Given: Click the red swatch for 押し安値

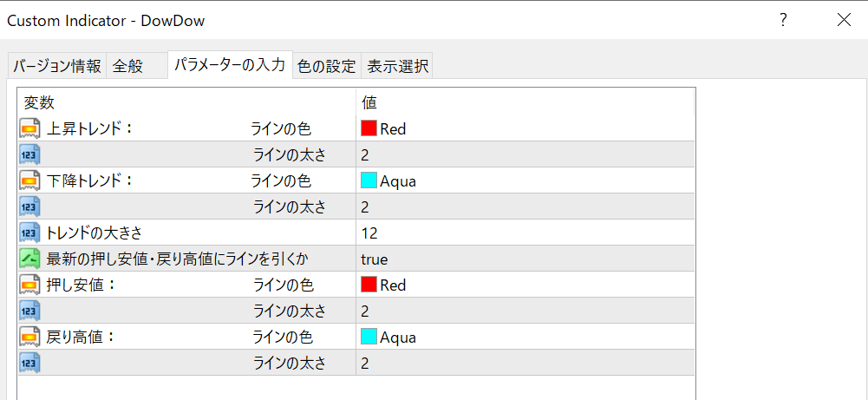Looking at the screenshot, I should tap(369, 285).
